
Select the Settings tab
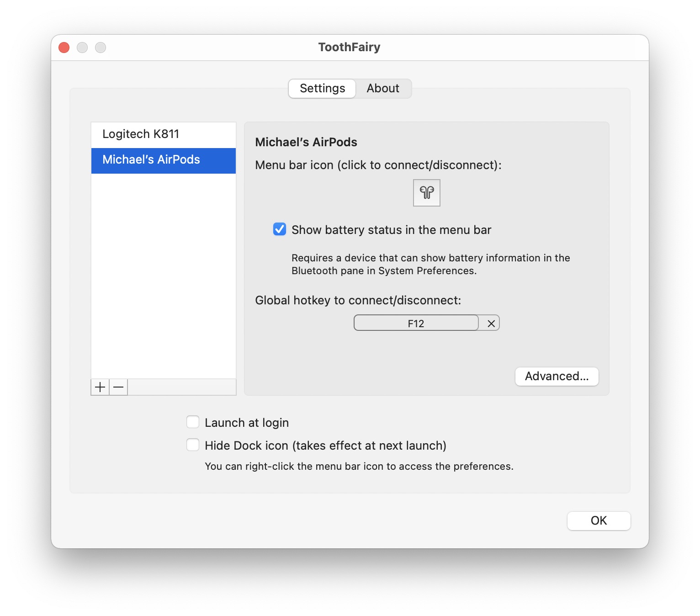tap(322, 88)
